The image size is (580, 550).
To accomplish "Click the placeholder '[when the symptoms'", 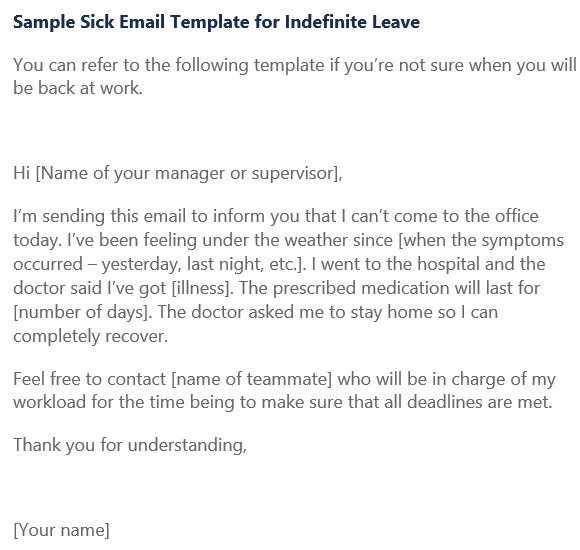I will click(481, 241).
